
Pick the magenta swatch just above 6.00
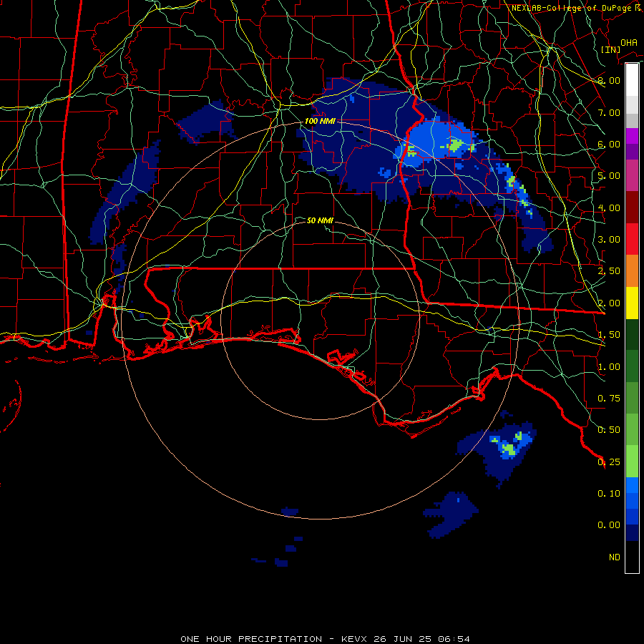point(632,136)
